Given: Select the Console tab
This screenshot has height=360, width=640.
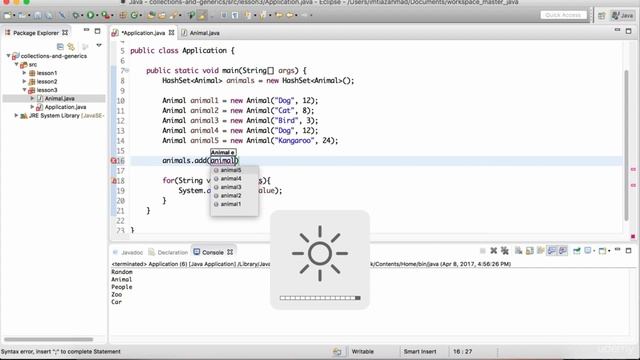Looking at the screenshot, I should [x=213, y=252].
